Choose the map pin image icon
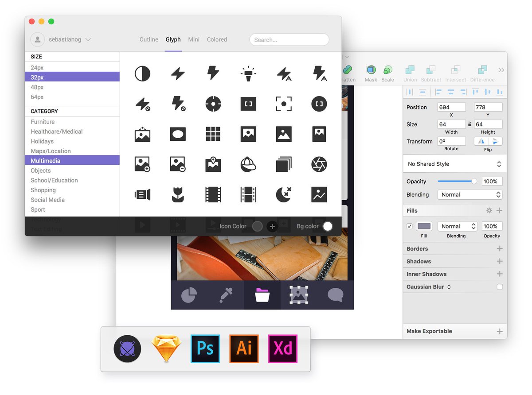532x395 pixels. [x=213, y=164]
